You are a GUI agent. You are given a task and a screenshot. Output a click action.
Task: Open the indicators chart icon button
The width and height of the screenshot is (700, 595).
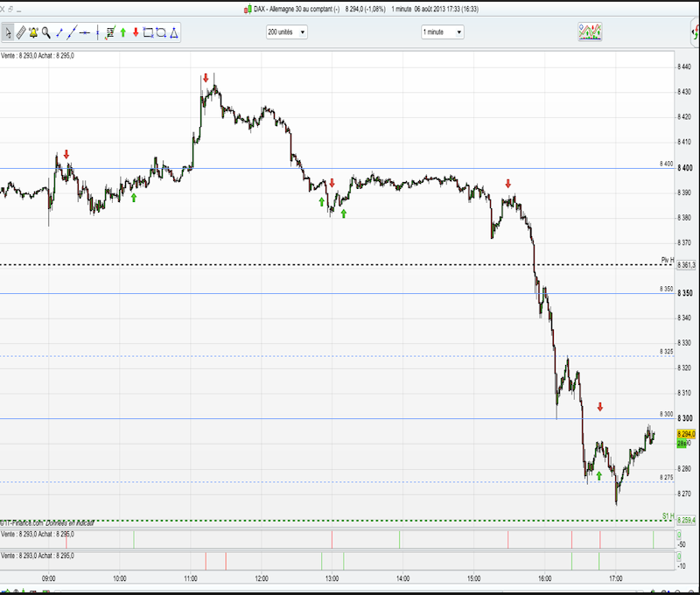point(590,31)
